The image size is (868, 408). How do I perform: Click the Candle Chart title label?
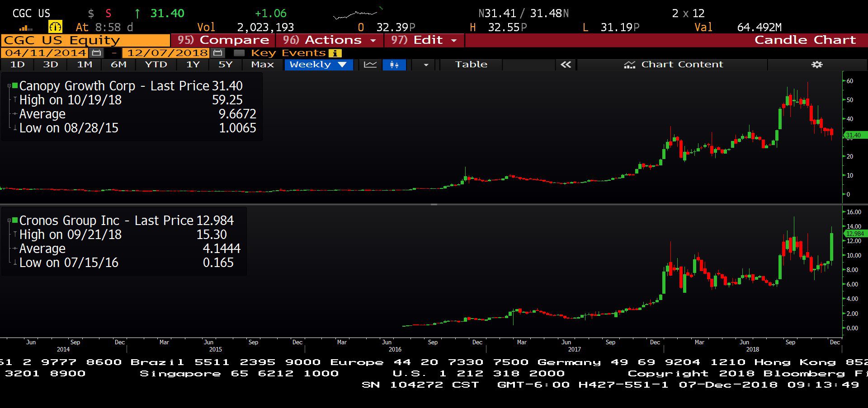(805, 40)
